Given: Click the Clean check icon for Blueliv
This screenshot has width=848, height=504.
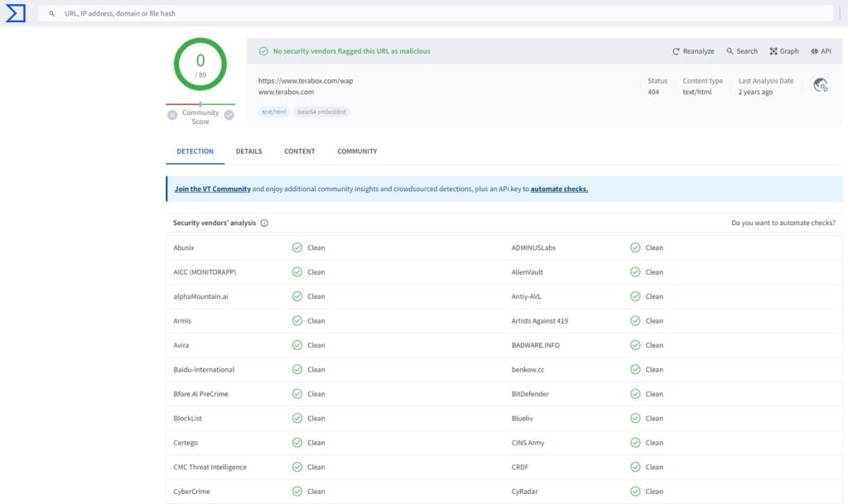Looking at the screenshot, I should pos(635,418).
